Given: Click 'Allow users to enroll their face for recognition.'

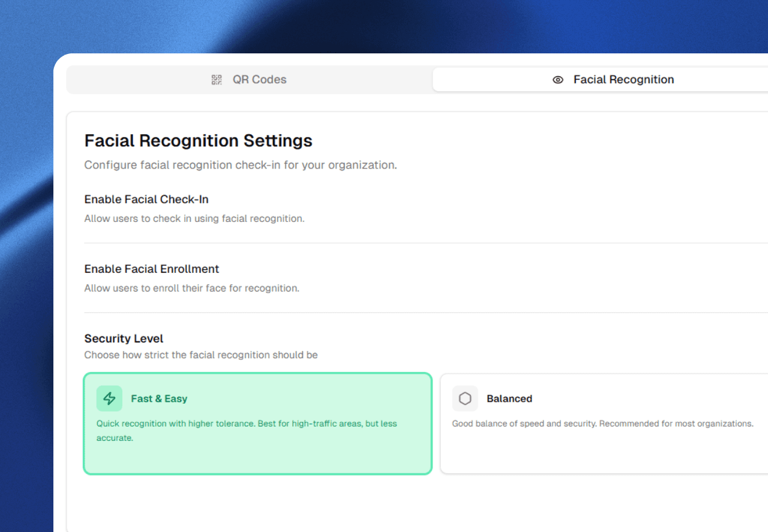Looking at the screenshot, I should [x=192, y=288].
